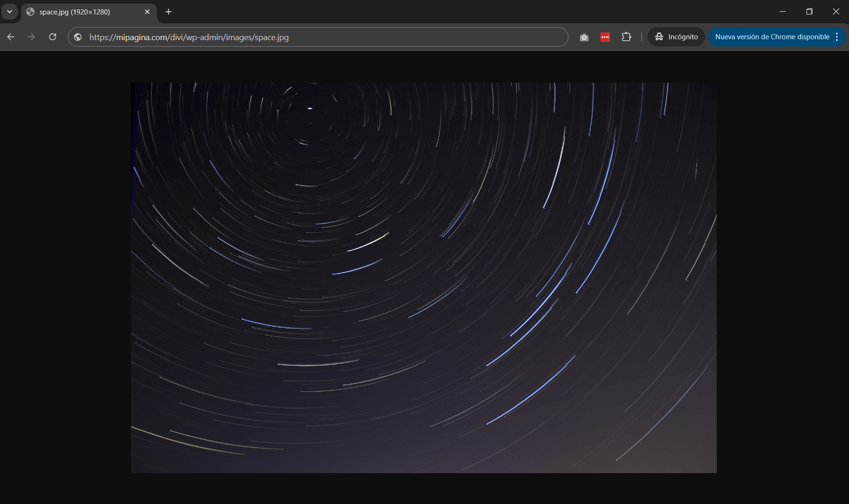Open a new tab with plus button
Image resolution: width=849 pixels, height=504 pixels.
click(x=169, y=12)
